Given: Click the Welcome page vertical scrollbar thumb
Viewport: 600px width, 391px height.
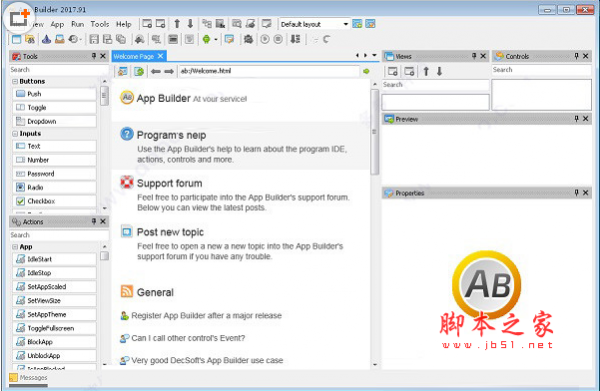Looking at the screenshot, I should pos(375,132).
